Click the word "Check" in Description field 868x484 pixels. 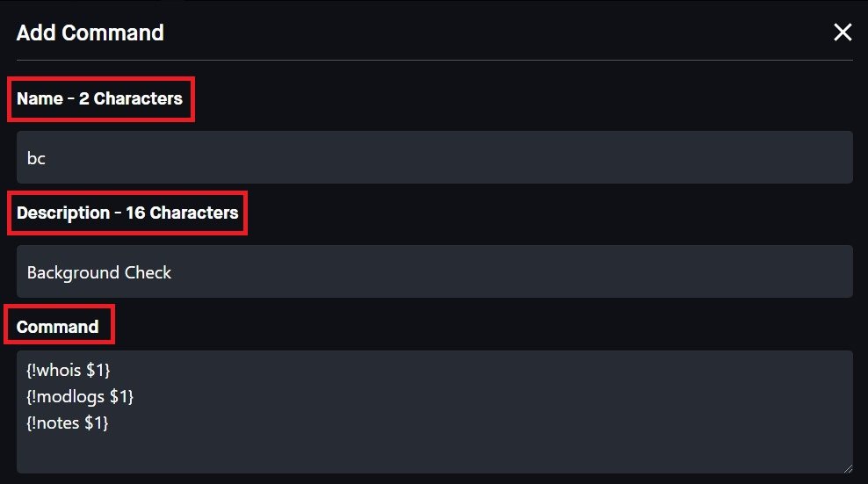148,272
